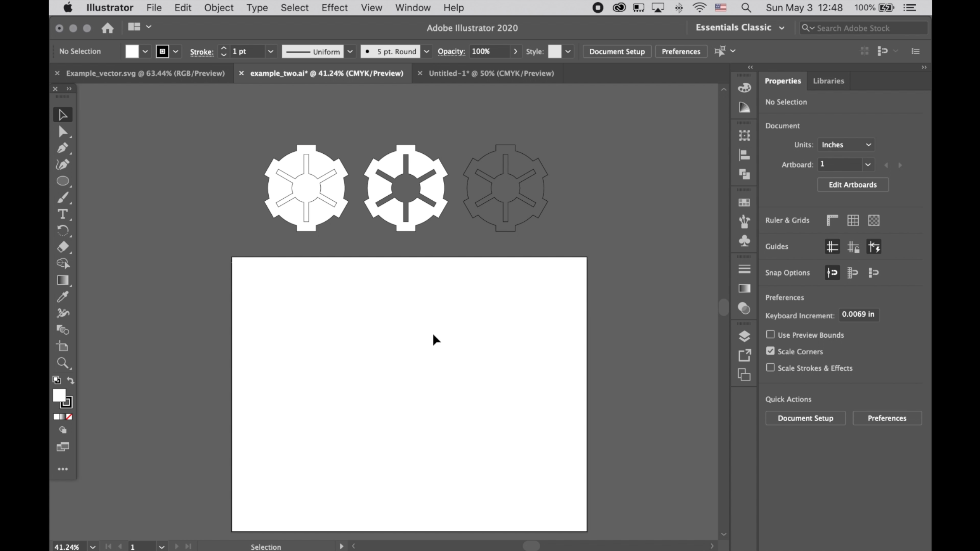Open stroke weight dropdown
The image size is (980, 551).
tap(270, 51)
